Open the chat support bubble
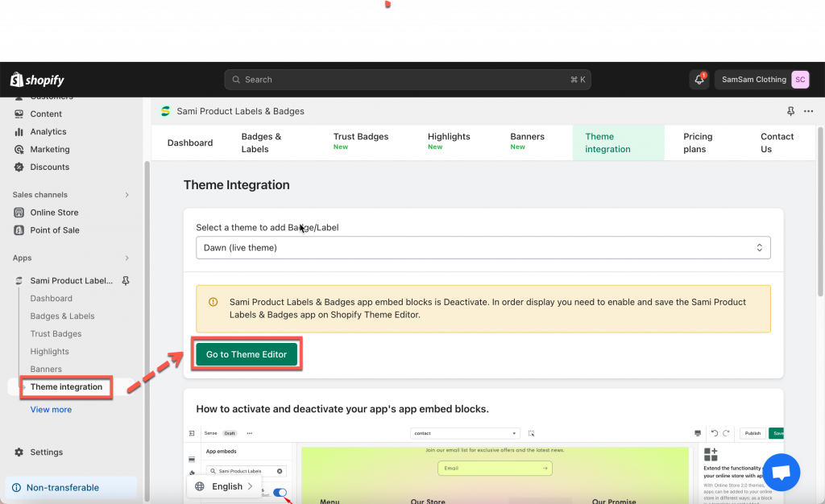The height and width of the screenshot is (504, 825). pyautogui.click(x=781, y=472)
